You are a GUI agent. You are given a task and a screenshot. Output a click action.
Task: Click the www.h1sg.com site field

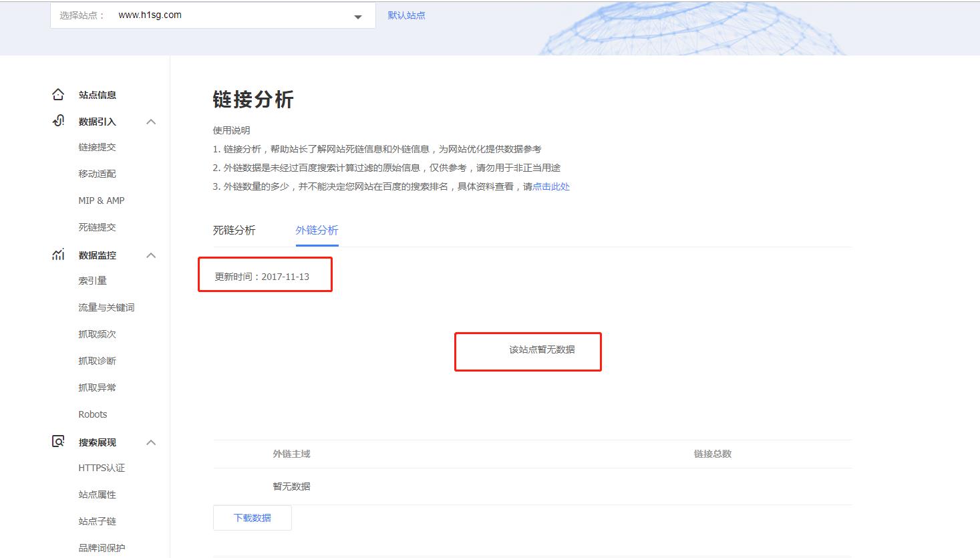[x=213, y=15]
